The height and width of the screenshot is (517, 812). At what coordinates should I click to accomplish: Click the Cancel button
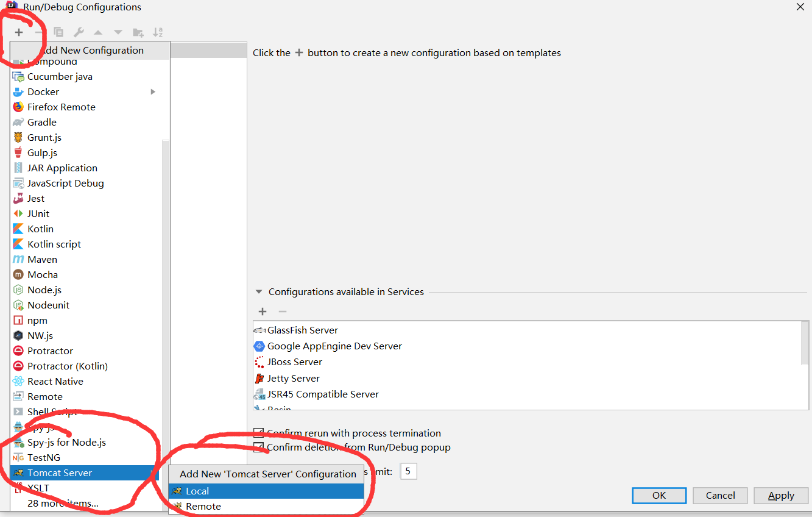pos(720,495)
